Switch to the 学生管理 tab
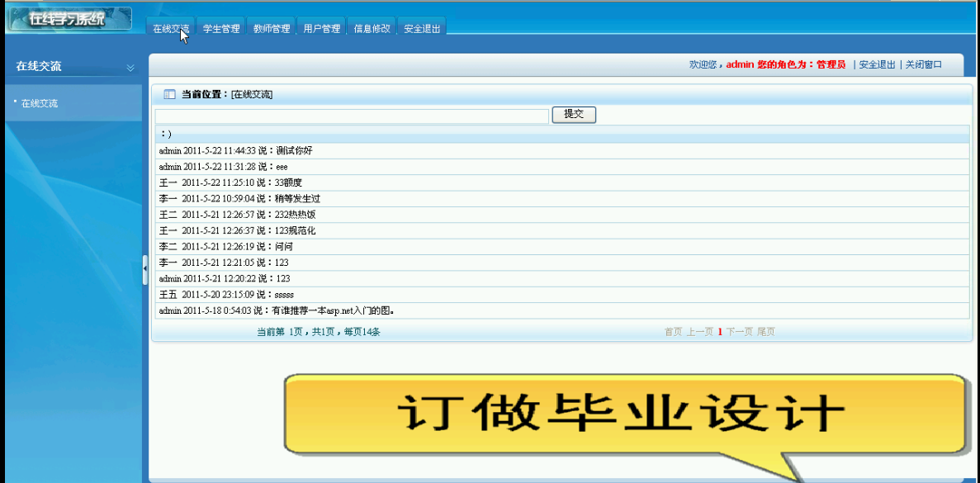Viewport: 980px width, 483px height. pyautogui.click(x=221, y=28)
